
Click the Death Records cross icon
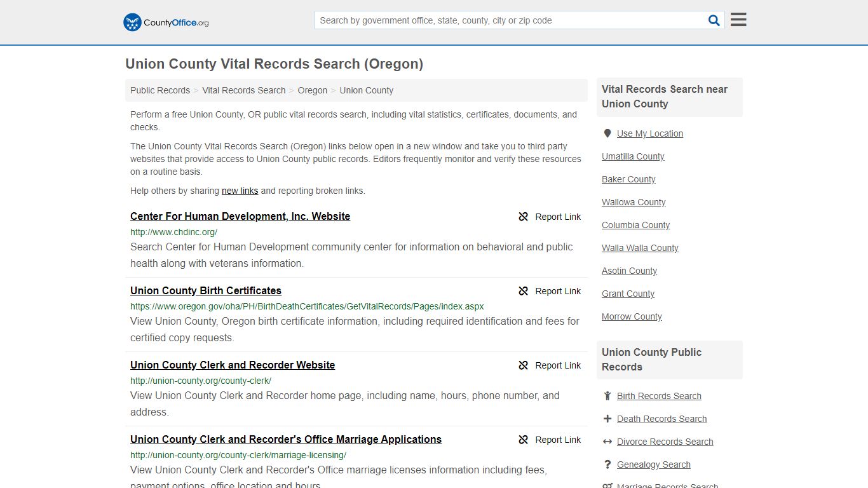607,419
